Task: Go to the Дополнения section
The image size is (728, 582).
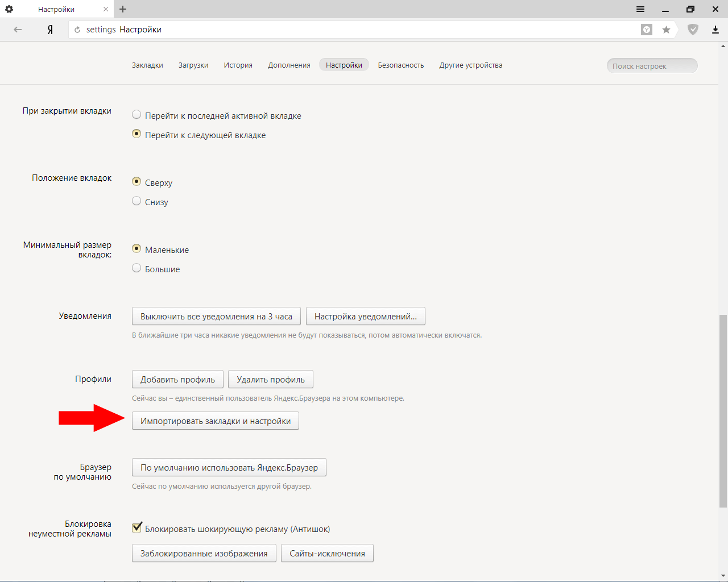Action: (289, 65)
